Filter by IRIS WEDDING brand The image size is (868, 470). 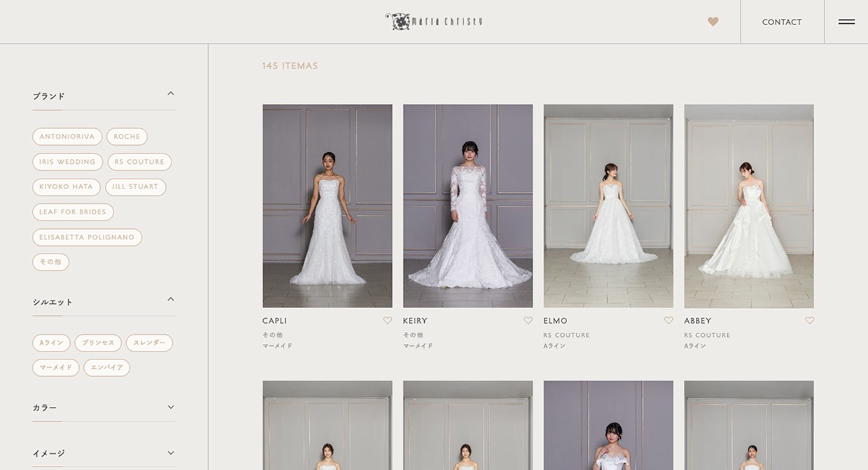pyautogui.click(x=67, y=162)
